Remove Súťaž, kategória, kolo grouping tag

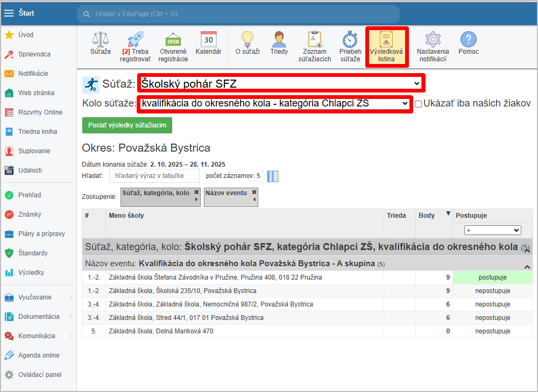point(196,192)
